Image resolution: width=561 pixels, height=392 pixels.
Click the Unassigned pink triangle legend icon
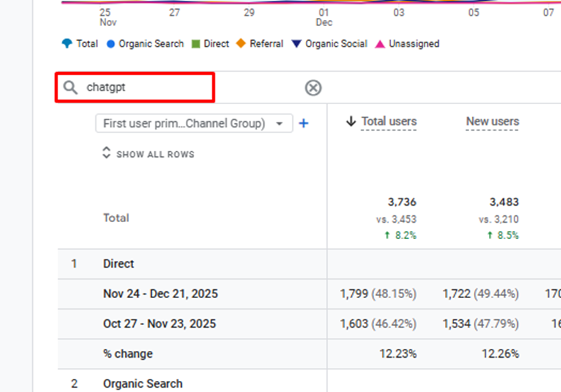380,44
